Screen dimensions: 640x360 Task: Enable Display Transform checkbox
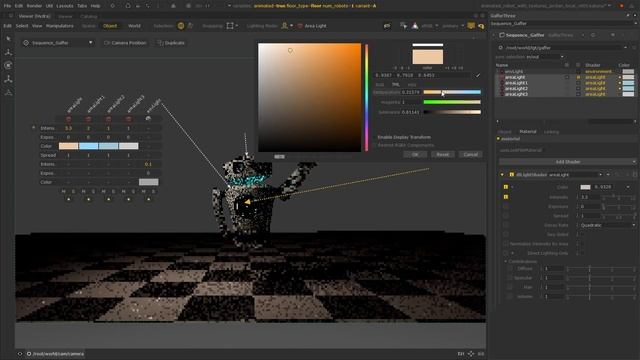click(x=374, y=137)
